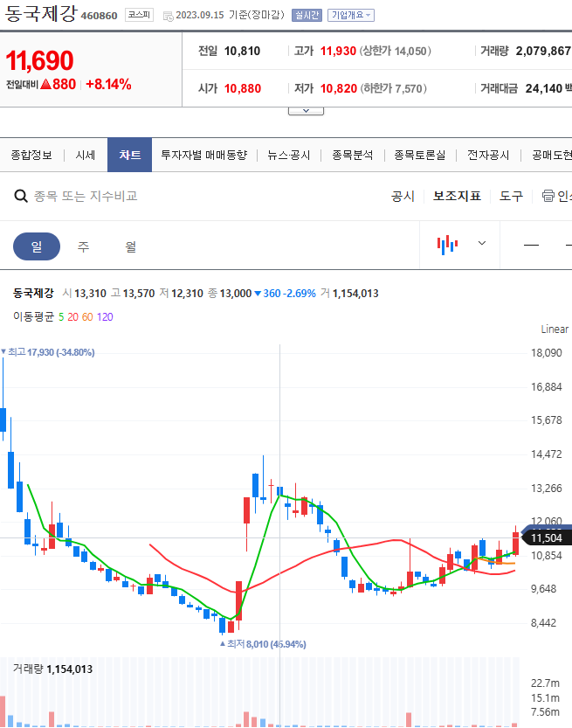This screenshot has width=572, height=728.
Task: Click the upper limit 상한가 14,050 text
Action: [x=396, y=51]
